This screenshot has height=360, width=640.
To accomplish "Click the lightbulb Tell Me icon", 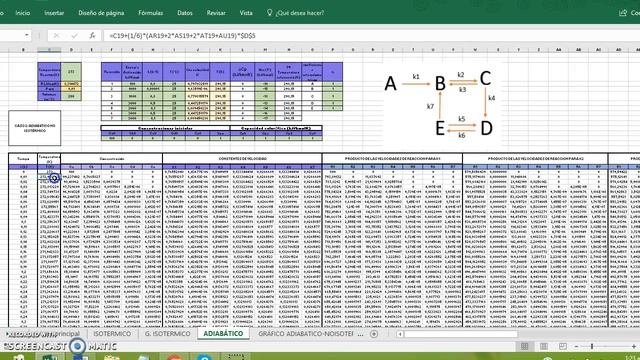I will 269,13.
